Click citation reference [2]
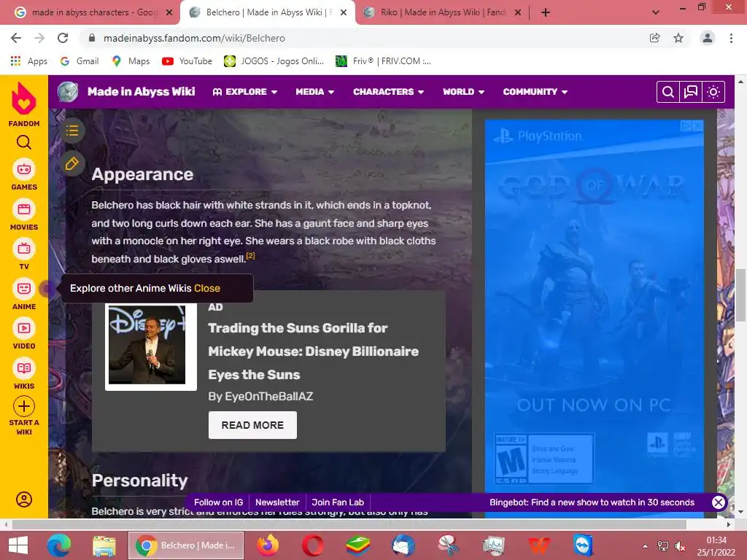The image size is (747, 560). click(251, 256)
